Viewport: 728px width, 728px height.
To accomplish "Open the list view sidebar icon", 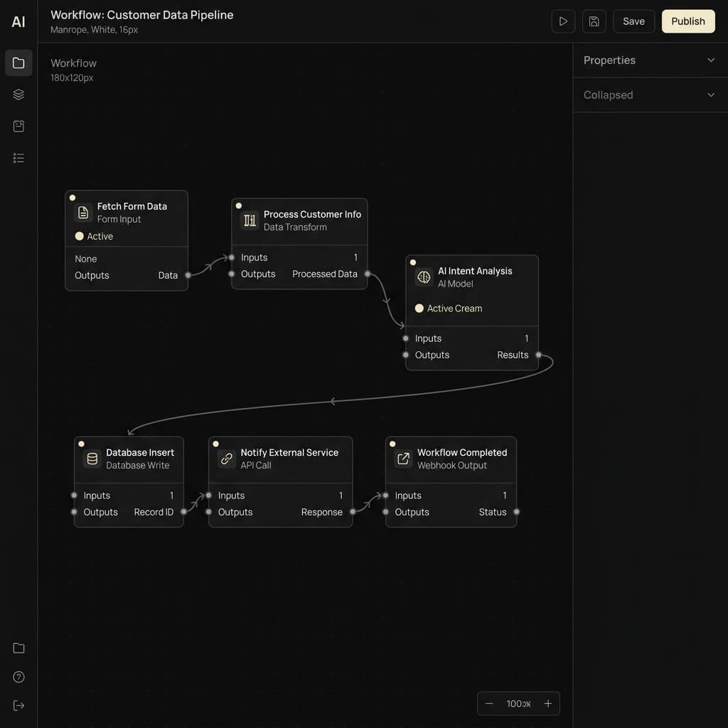I will (x=18, y=158).
